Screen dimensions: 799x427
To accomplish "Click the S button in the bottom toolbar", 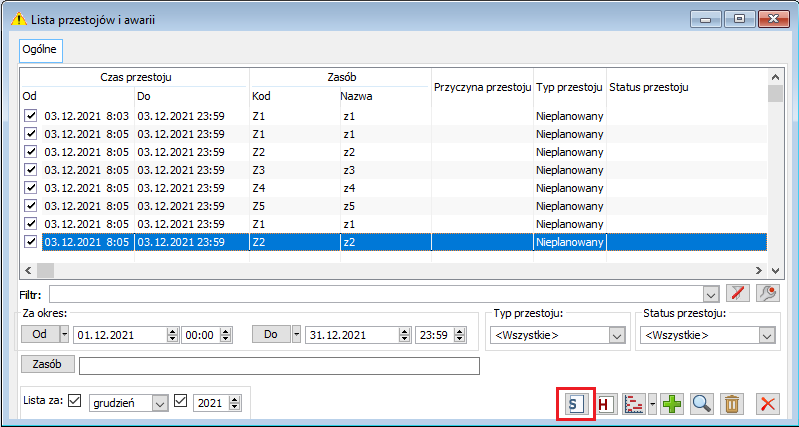I will [x=576, y=405].
